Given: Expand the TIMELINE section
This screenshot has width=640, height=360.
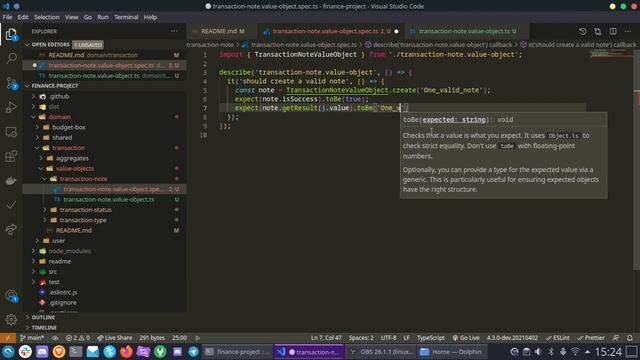Looking at the screenshot, I should [27, 327].
